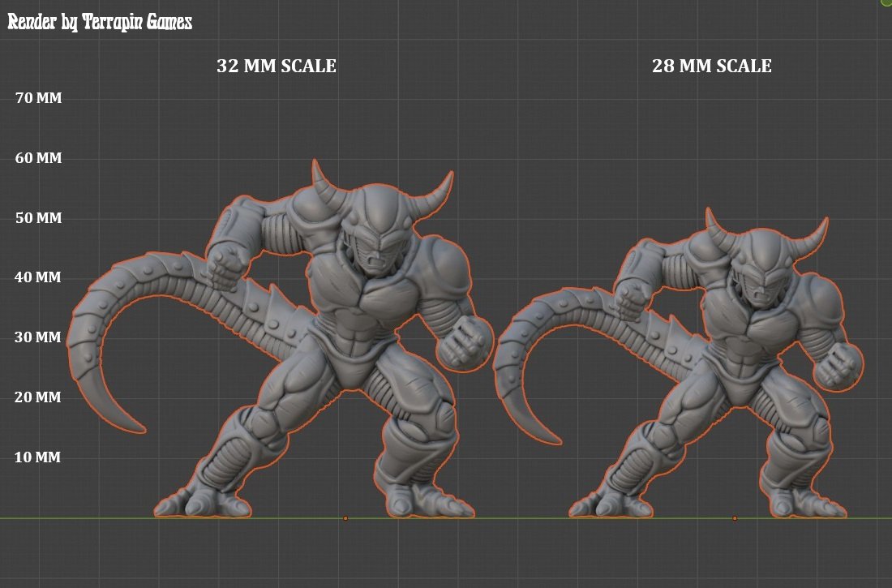Select the 28 mm scale creature model
892x588 pixels.
677,363
